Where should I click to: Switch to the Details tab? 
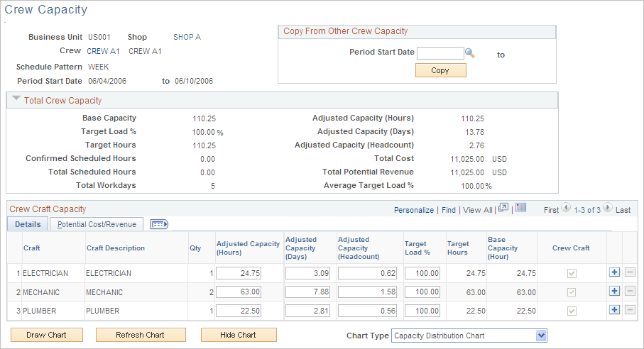[28, 224]
